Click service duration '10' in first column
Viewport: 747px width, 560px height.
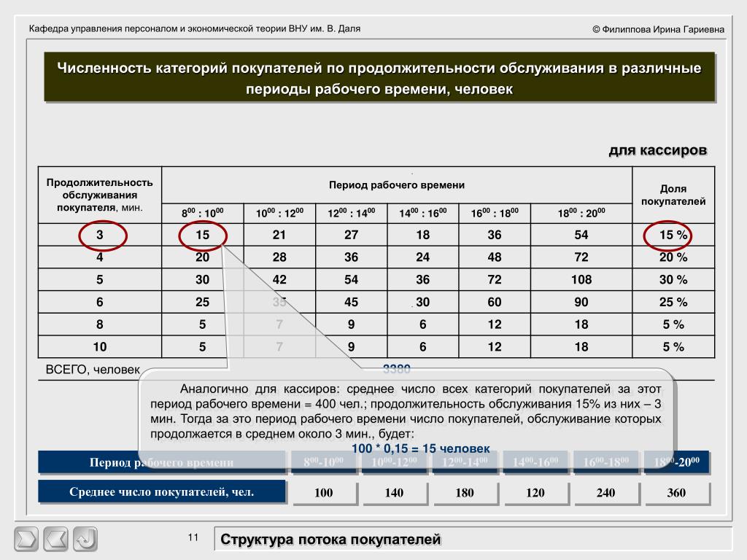tap(99, 346)
